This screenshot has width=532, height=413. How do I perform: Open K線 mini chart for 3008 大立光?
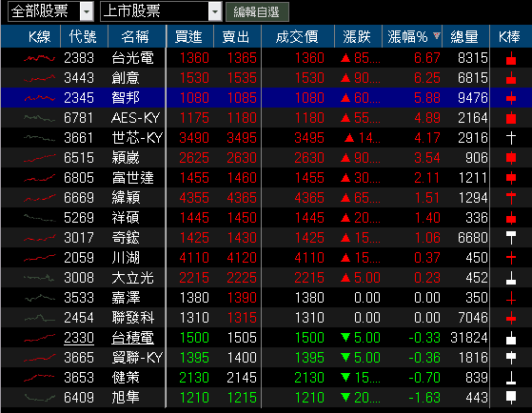[x=39, y=278]
